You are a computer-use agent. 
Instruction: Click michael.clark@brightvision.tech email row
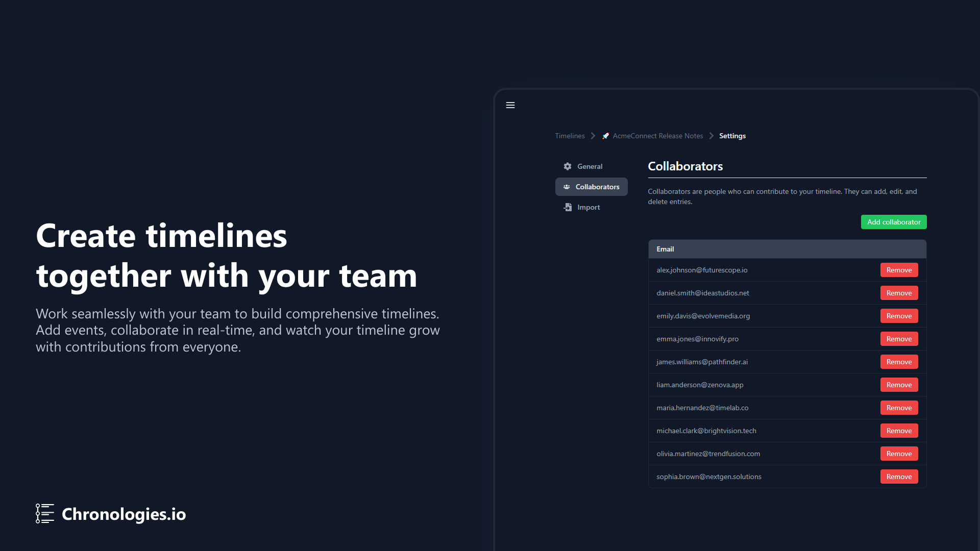coord(706,431)
